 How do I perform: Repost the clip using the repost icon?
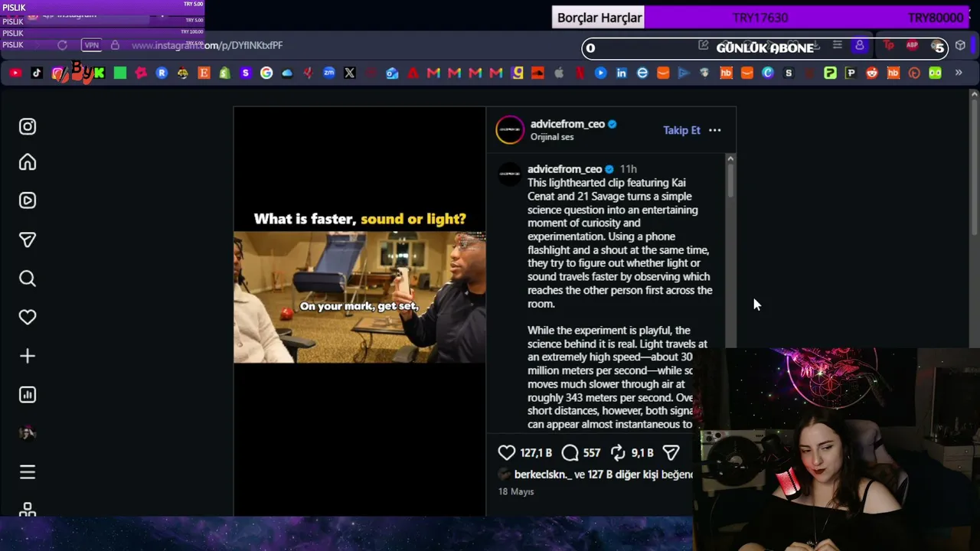tap(618, 453)
